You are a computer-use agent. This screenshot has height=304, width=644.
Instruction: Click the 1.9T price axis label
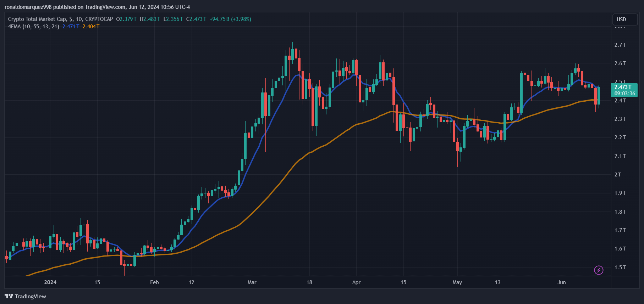620,193
